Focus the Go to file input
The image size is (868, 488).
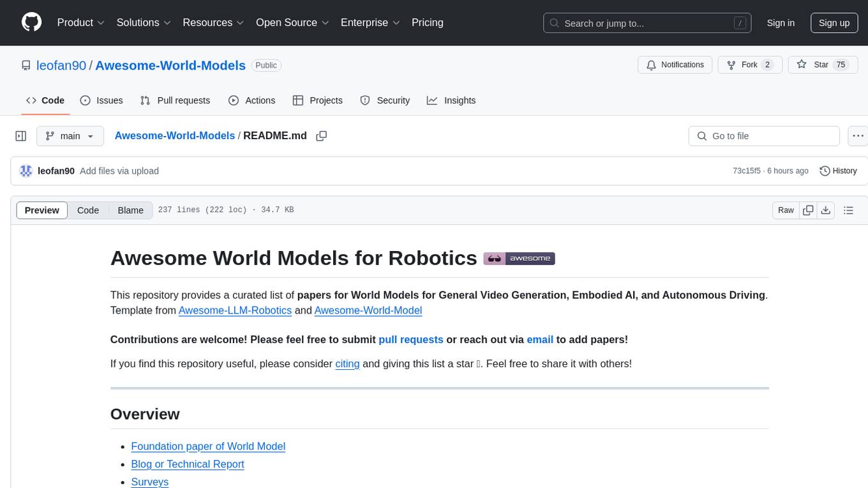[x=764, y=136]
